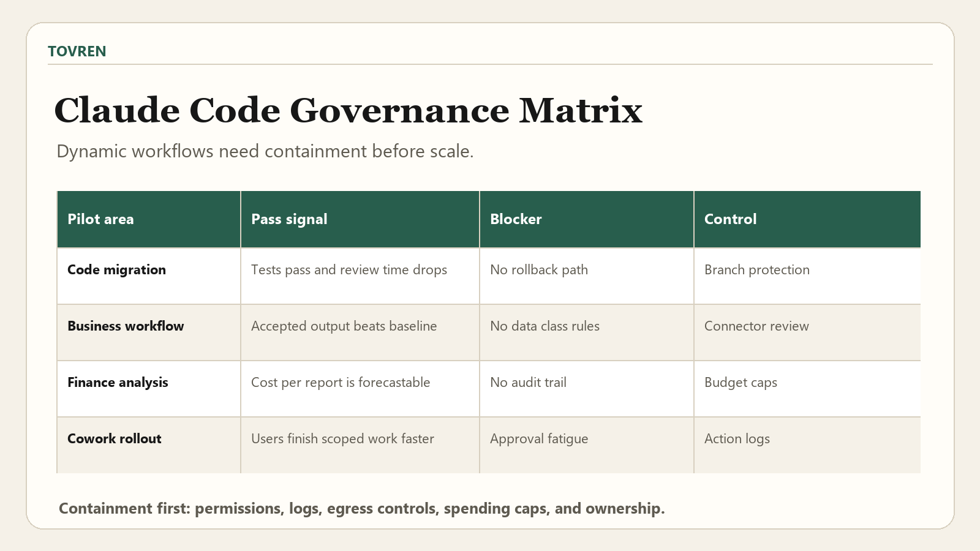Click the Connector review cell
The image size is (980, 551).
click(807, 332)
